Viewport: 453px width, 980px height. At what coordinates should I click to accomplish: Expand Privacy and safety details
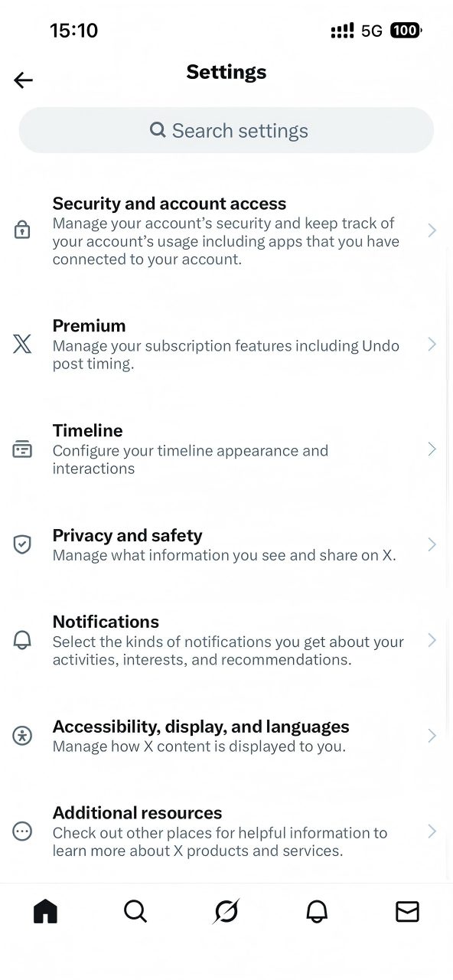click(x=432, y=544)
